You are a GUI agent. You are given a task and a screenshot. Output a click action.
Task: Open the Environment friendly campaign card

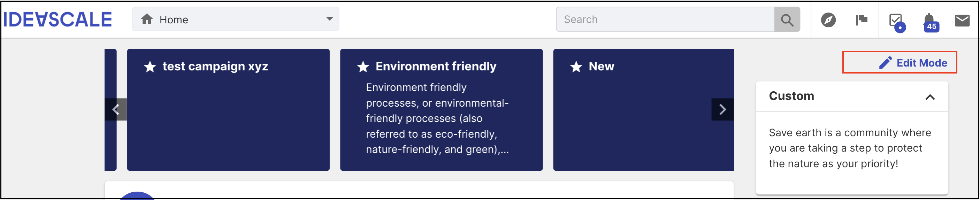[441, 109]
